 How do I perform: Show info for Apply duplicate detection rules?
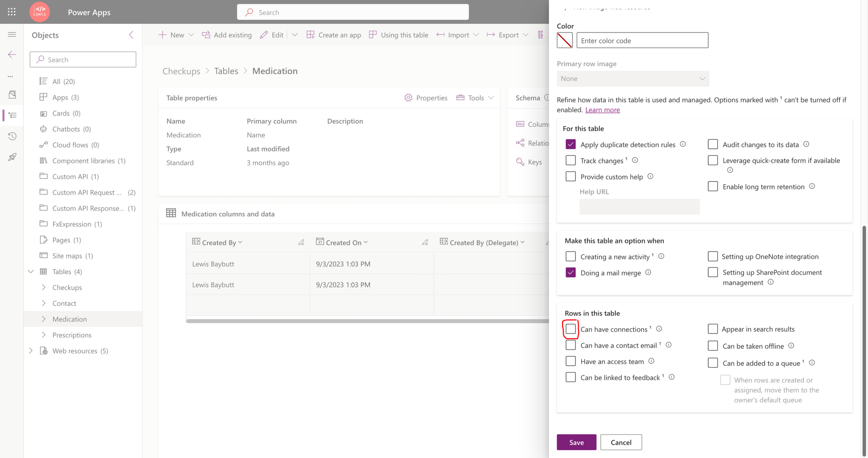tap(683, 144)
